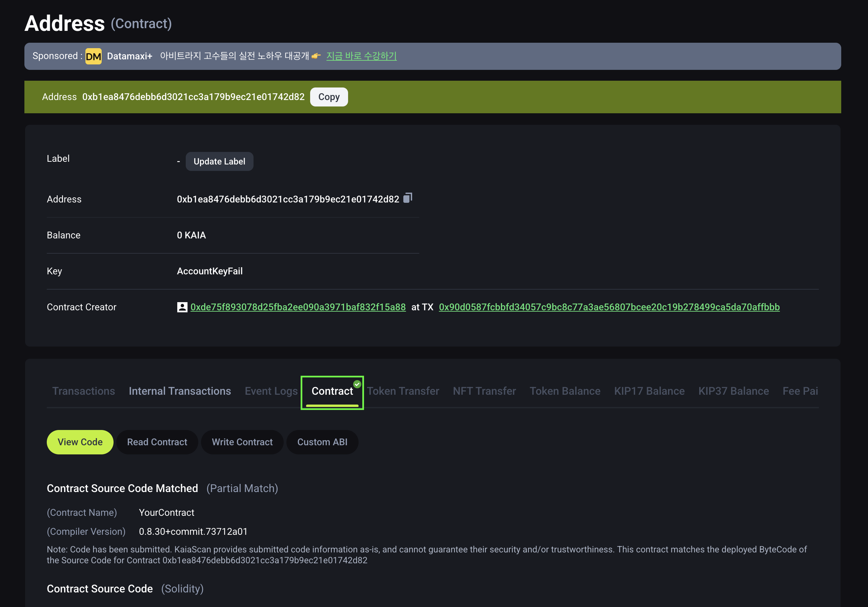Switch to Write Contract

coord(242,442)
